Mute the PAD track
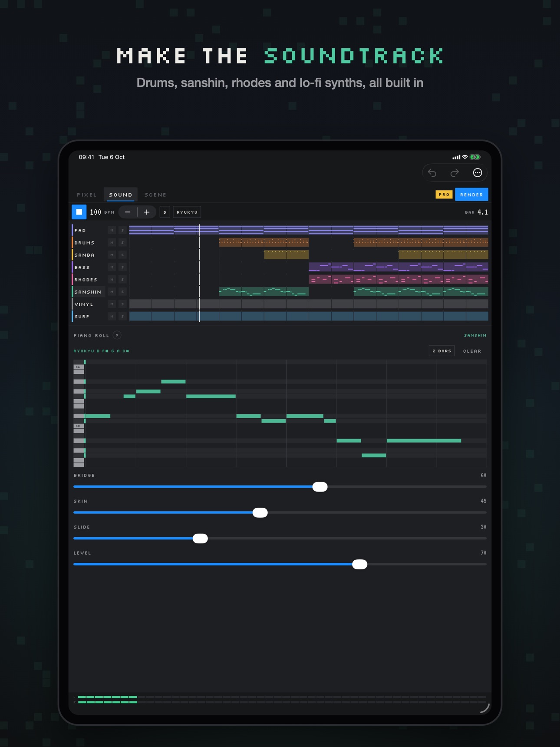 pos(112,230)
